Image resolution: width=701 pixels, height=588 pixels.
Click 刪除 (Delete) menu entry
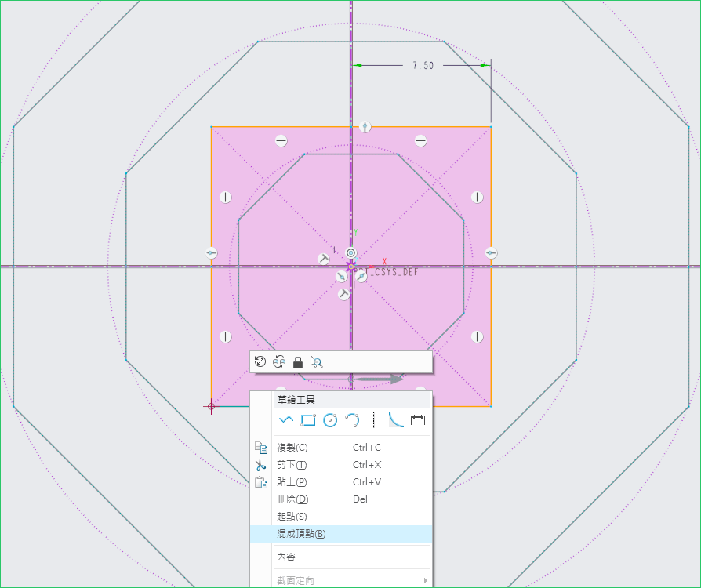(292, 499)
